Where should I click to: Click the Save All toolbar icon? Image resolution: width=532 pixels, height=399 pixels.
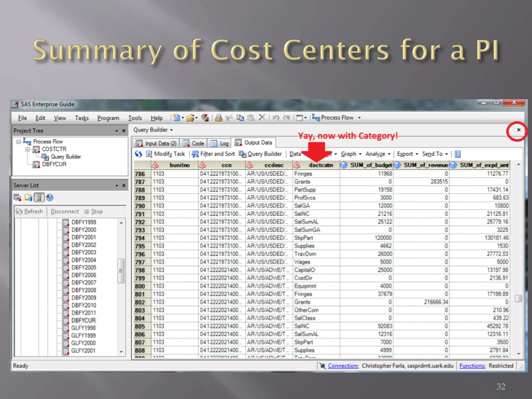click(x=205, y=118)
